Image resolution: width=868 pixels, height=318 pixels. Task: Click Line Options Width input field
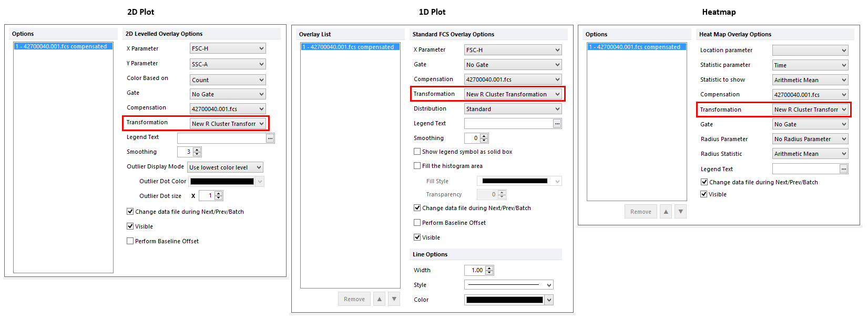coord(476,270)
